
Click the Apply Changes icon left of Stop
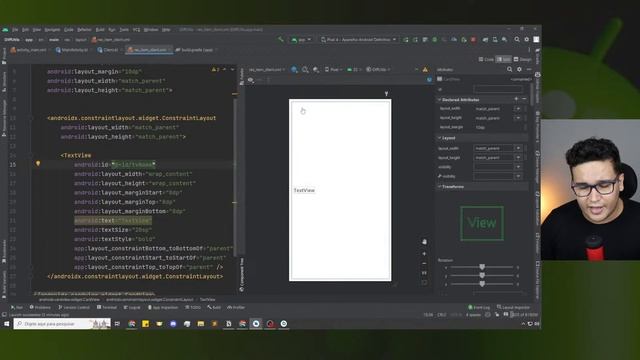464,40
